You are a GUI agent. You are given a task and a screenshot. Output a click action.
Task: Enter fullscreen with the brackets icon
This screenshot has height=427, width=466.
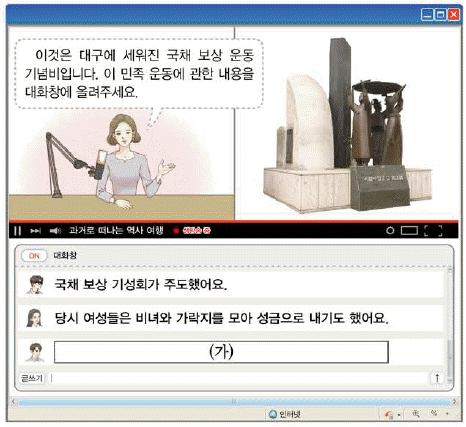433,230
